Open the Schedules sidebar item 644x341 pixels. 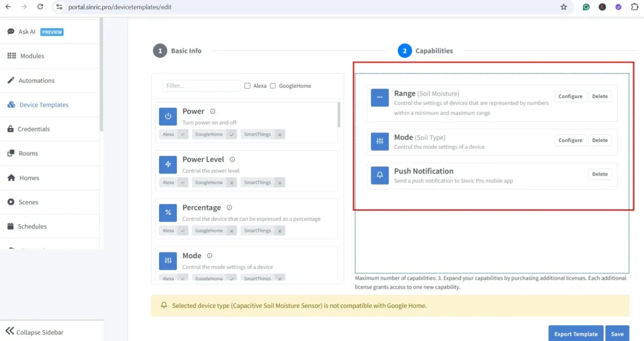click(32, 226)
